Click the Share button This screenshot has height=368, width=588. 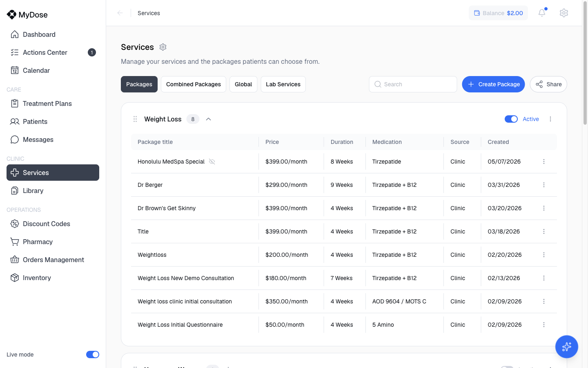[548, 84]
